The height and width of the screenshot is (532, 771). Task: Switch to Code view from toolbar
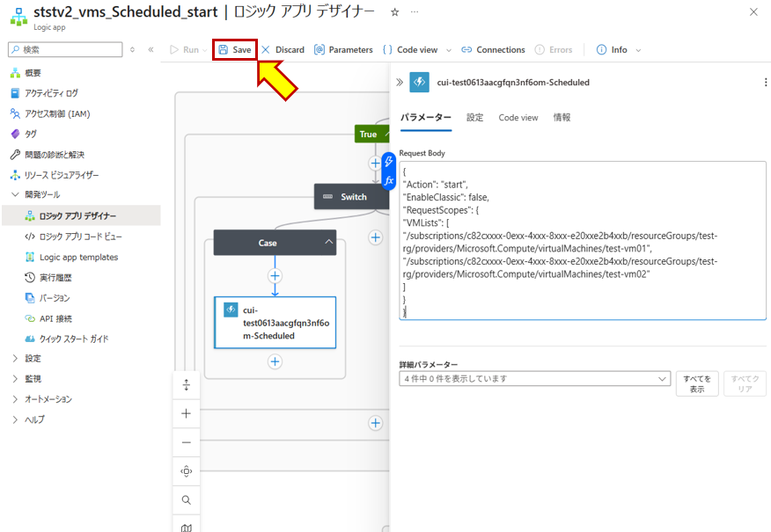click(x=410, y=49)
